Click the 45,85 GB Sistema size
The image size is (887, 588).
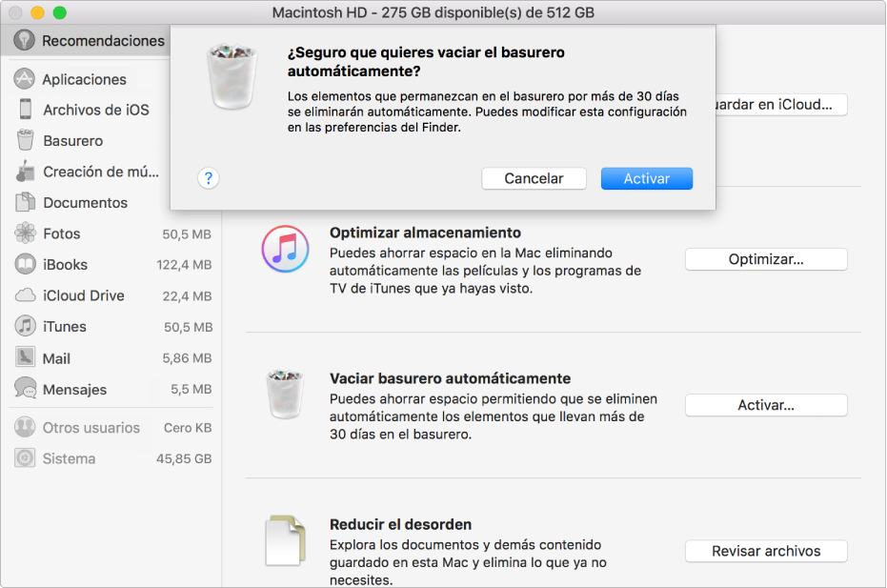pos(184,459)
